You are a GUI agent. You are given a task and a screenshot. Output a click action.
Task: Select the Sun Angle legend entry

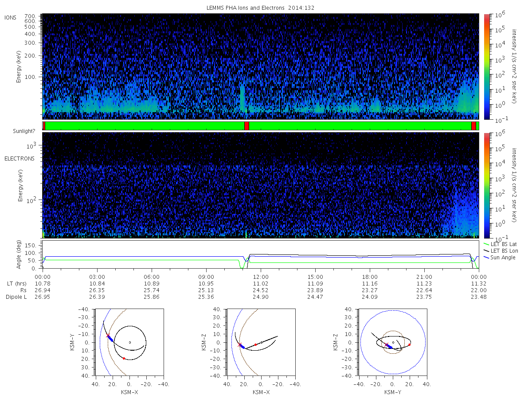coord(499,258)
